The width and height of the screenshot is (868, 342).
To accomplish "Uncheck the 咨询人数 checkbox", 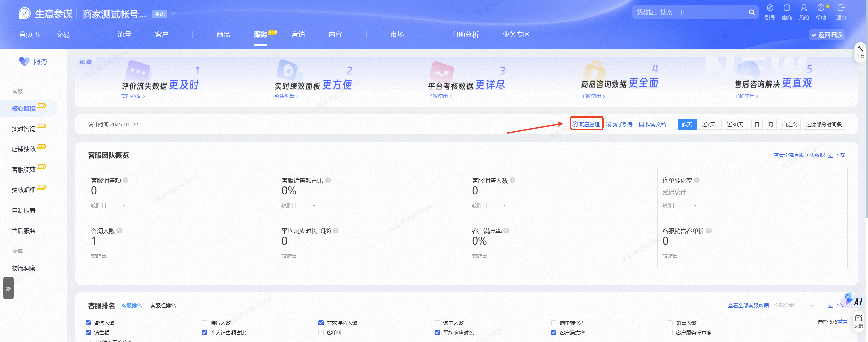I will [x=88, y=323].
